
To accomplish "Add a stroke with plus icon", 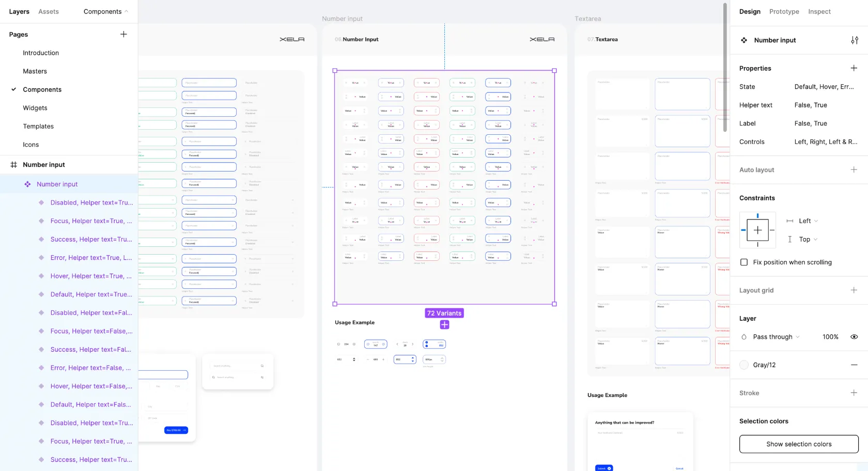I will pos(854,393).
